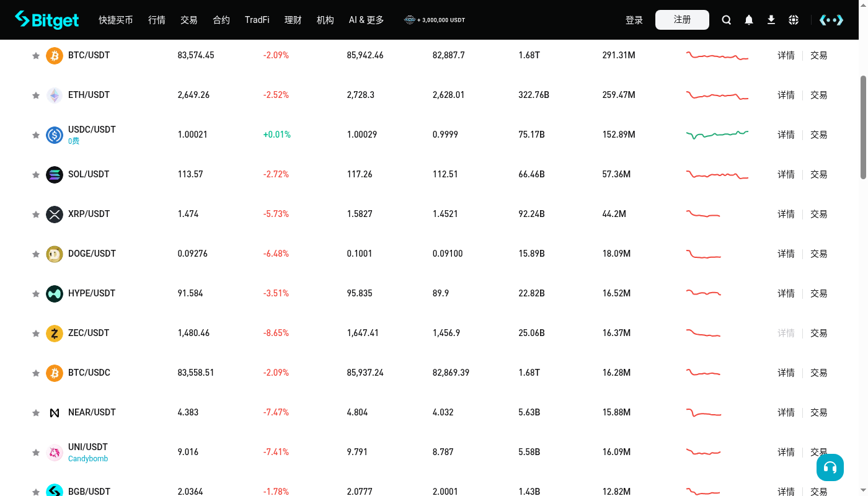This screenshot has width=868, height=496.
Task: Click the SOL/USDT pair name
Action: [x=89, y=174]
